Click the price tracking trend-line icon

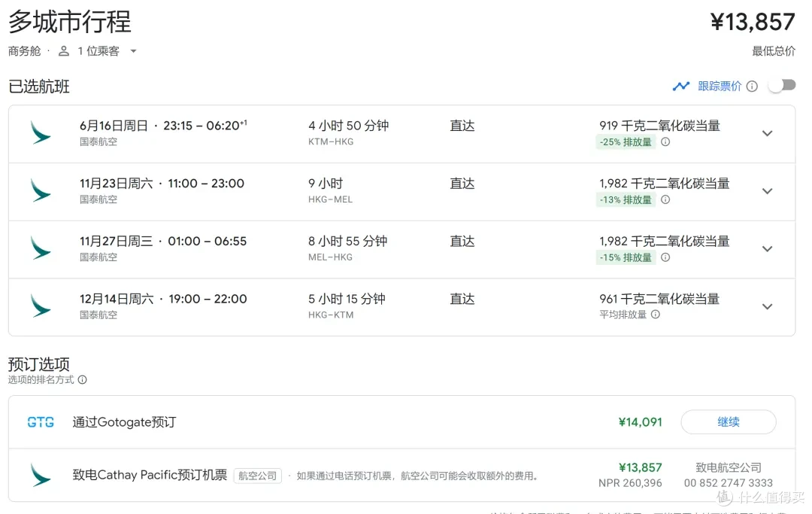coord(681,86)
